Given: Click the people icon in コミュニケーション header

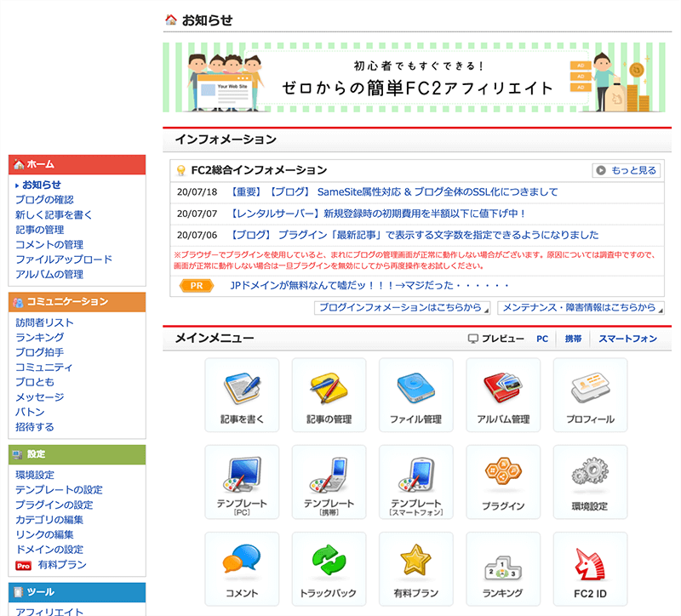Looking at the screenshot, I should 18,302.
